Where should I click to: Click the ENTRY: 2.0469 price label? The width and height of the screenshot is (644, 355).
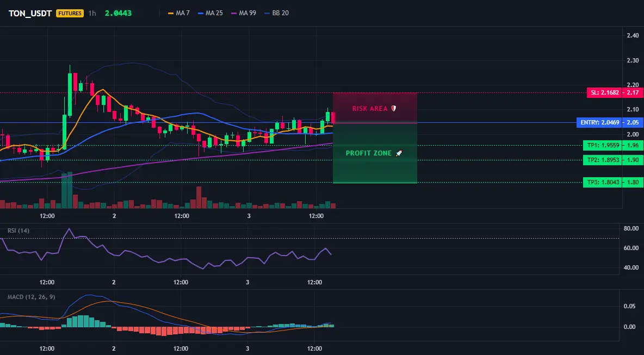coord(599,122)
